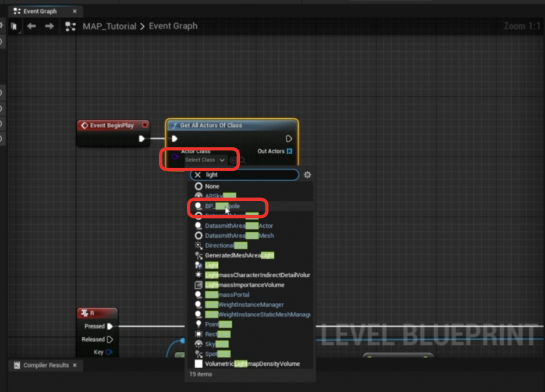Viewport: 545px width, 392px height.
Task: Choose None in the class list
Action: click(x=250, y=186)
